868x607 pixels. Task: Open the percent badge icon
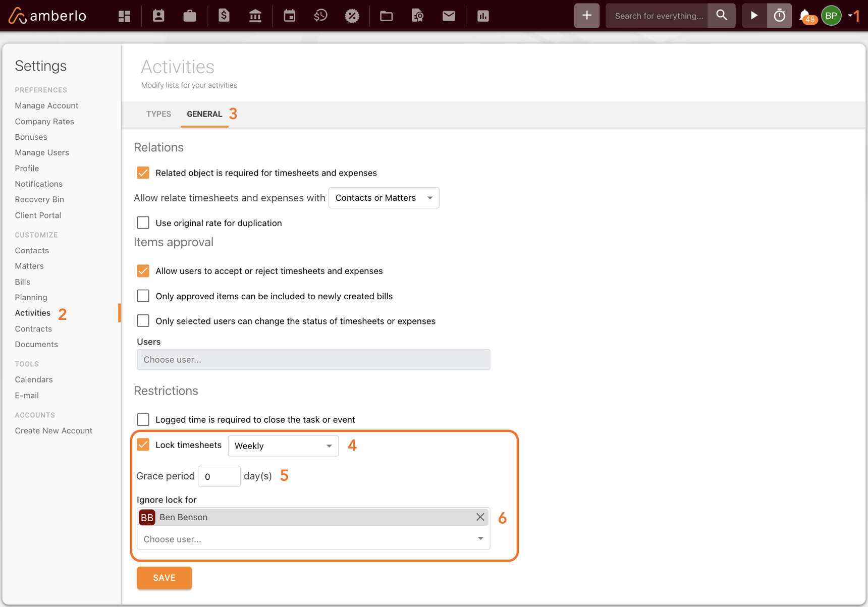coord(352,16)
